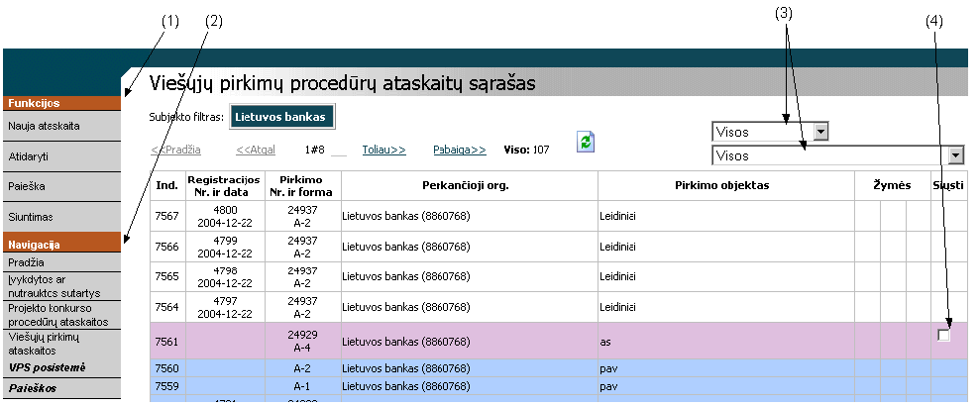Select index cell 7565
Image resolution: width=980 pixels, height=406 pixels.
coord(165,276)
